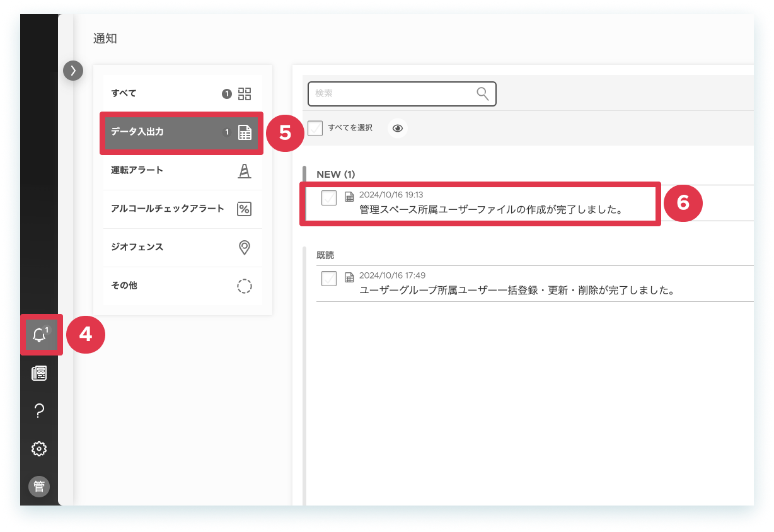Select the 運転アラート category

tap(182, 171)
